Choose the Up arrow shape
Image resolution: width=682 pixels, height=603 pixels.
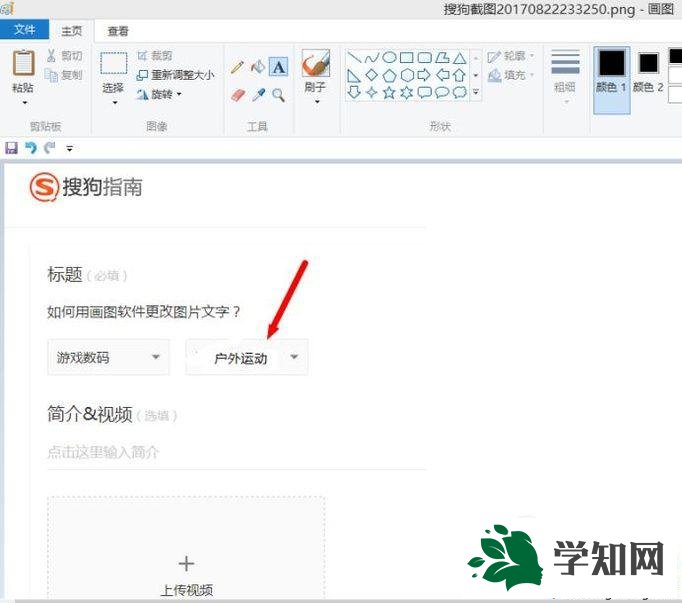[x=460, y=75]
